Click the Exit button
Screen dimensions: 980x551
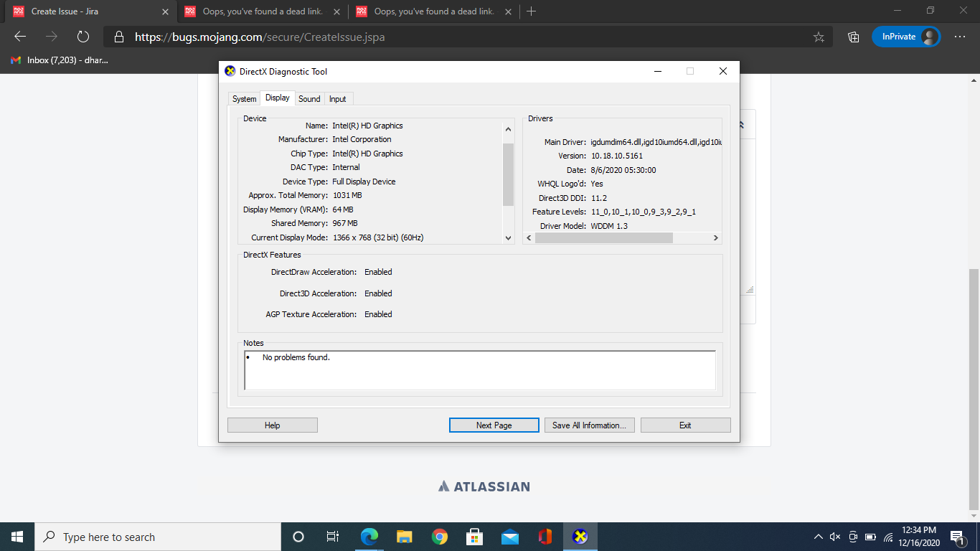[x=685, y=425]
